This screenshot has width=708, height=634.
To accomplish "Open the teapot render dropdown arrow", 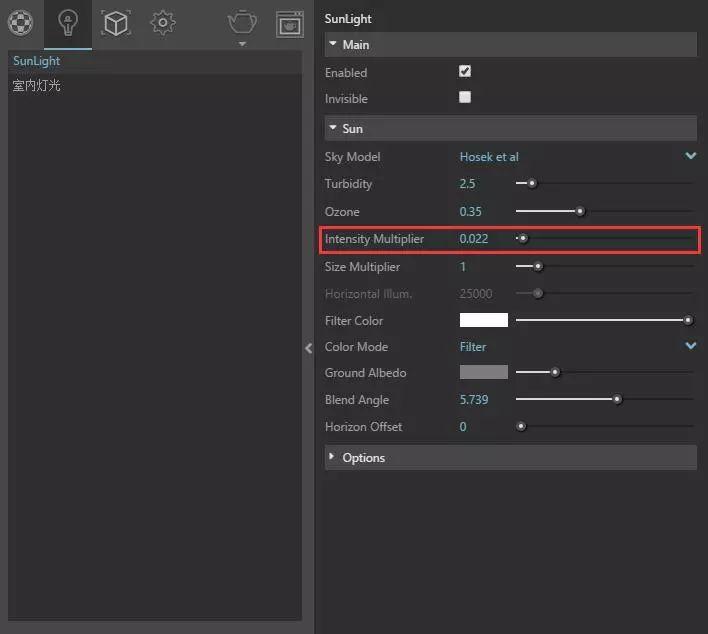I will 242,44.
